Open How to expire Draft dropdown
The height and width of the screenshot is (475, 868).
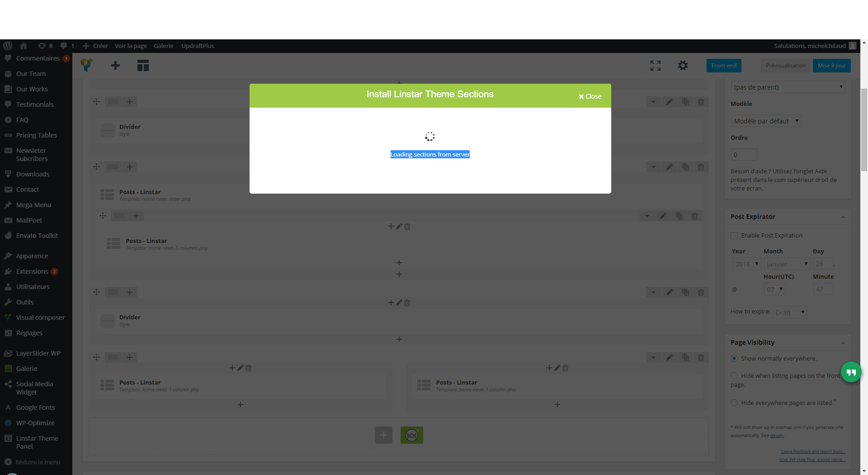tap(790, 312)
